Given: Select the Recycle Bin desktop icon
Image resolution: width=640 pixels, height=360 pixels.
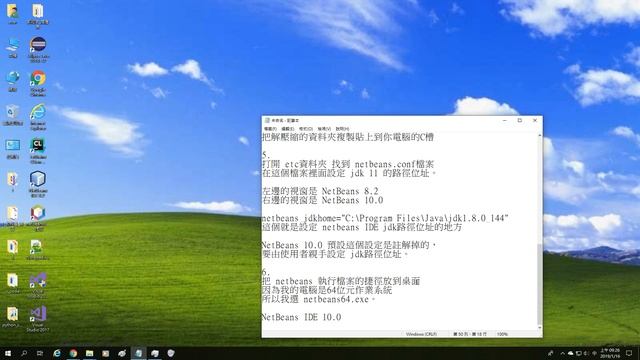Looking at the screenshot, I should point(13,116).
